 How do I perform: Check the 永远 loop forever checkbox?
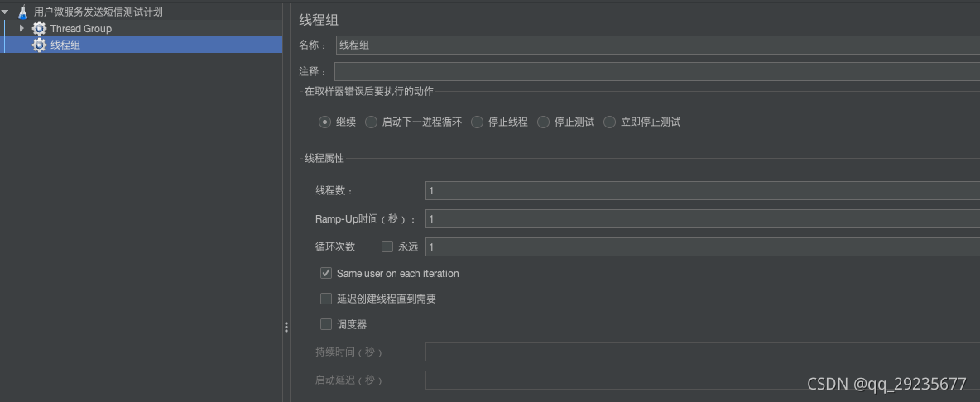(x=387, y=246)
